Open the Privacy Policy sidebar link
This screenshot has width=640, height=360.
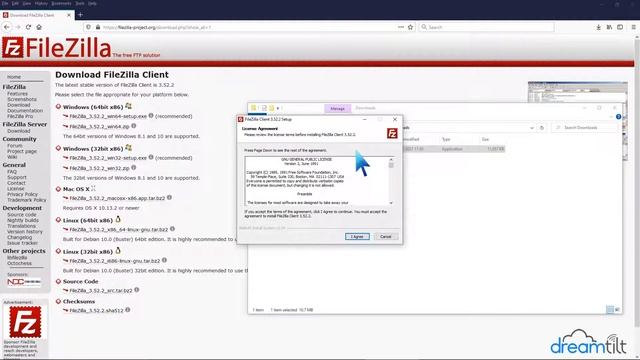pyautogui.click(x=22, y=194)
